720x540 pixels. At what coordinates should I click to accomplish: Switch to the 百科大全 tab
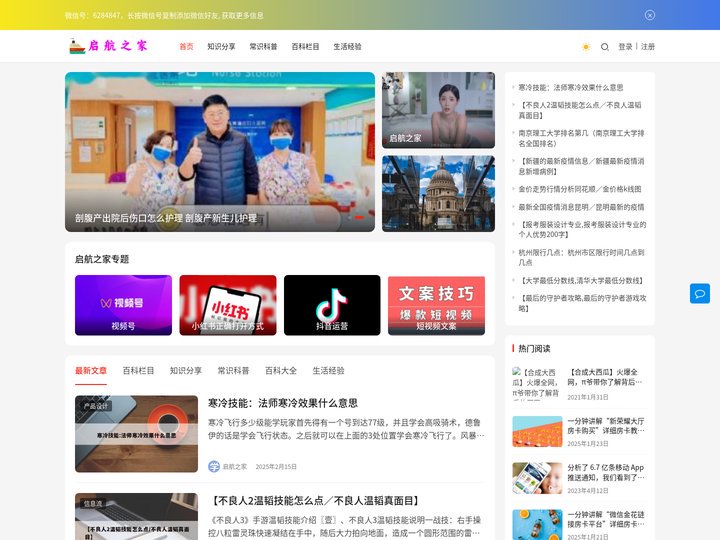click(x=281, y=371)
